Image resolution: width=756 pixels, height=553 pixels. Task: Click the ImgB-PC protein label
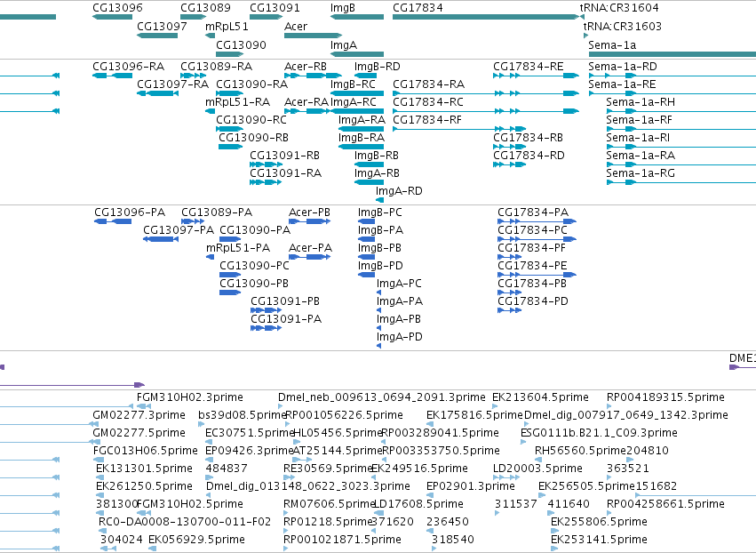click(x=379, y=212)
